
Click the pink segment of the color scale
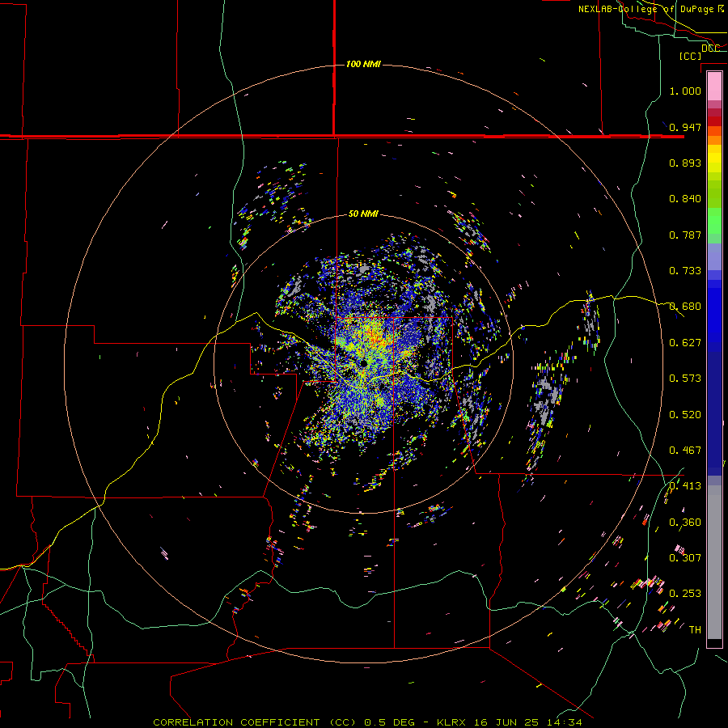click(714, 87)
